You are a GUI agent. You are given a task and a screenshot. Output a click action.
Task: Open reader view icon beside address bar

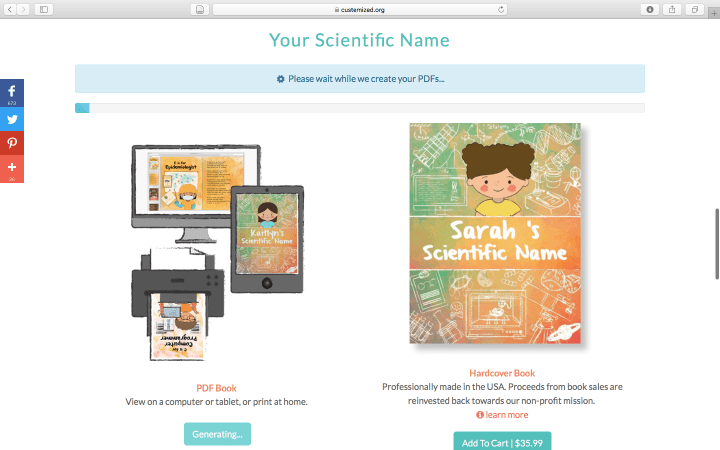(200, 9)
